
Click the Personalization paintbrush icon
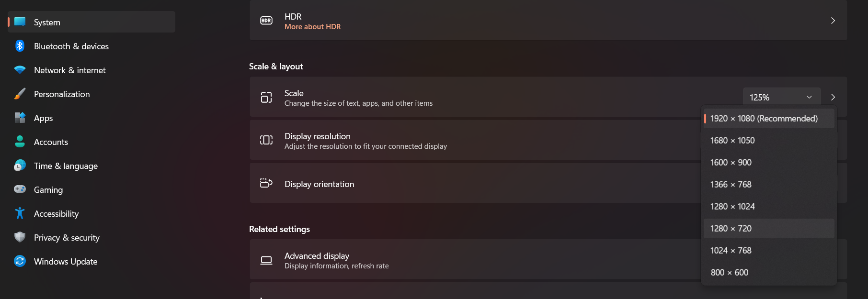pyautogui.click(x=20, y=94)
